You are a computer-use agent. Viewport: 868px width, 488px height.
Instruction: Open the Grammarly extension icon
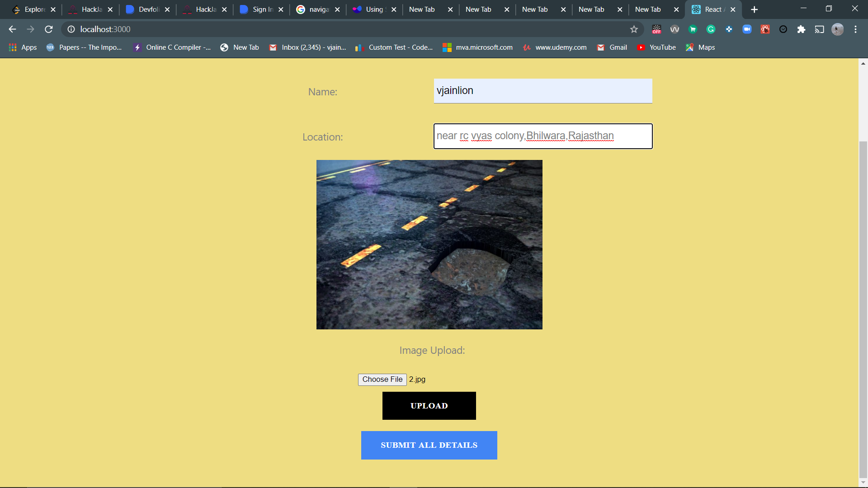(x=711, y=29)
